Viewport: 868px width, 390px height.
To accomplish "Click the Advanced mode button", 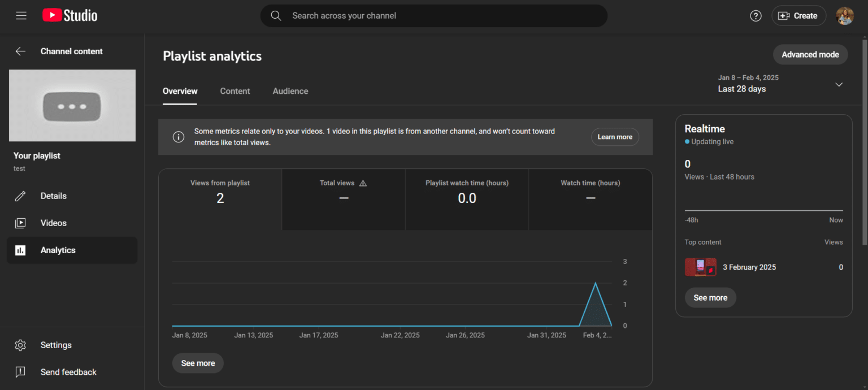I will 810,55.
